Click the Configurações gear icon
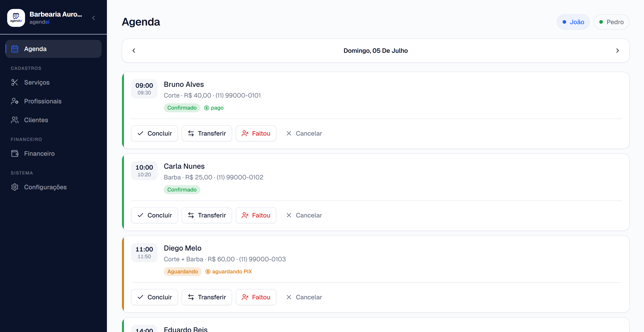This screenshot has width=644, height=332. click(15, 187)
